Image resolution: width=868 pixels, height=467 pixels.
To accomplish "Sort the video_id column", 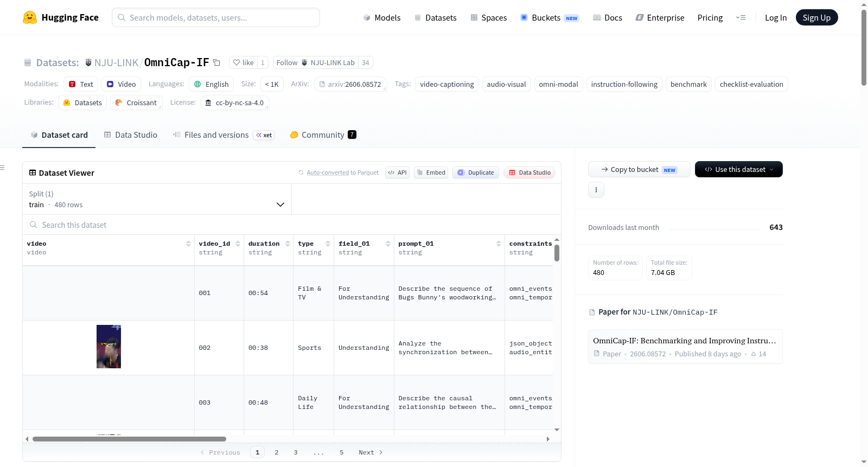I will [238, 244].
